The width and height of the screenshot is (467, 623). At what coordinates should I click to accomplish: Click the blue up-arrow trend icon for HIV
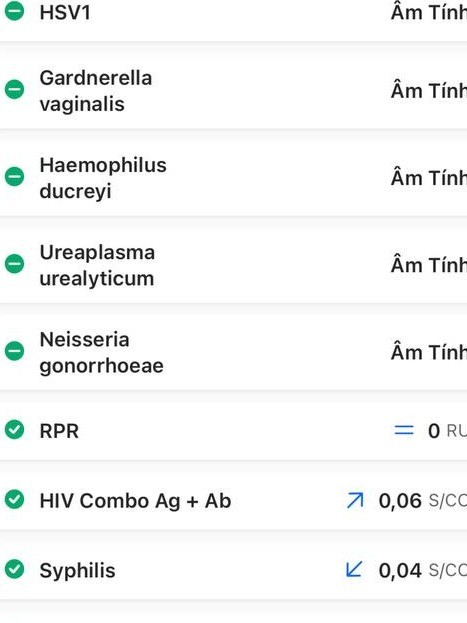(x=355, y=500)
